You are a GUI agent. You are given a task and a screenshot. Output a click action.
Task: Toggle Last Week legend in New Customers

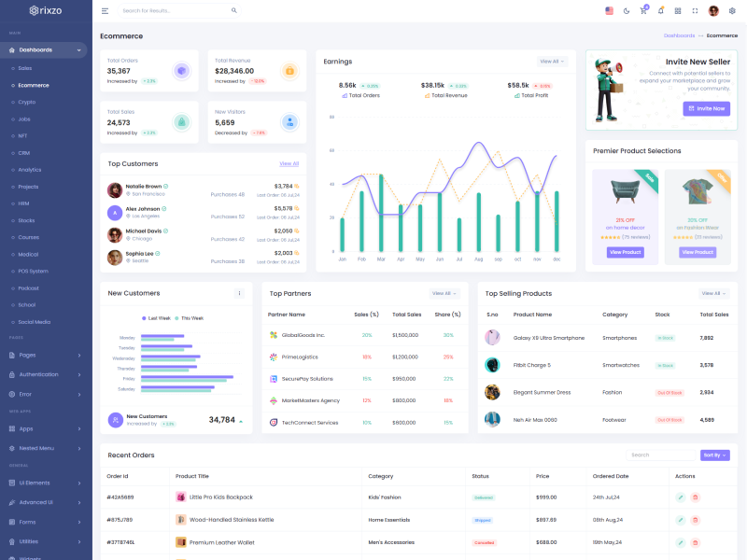point(156,318)
